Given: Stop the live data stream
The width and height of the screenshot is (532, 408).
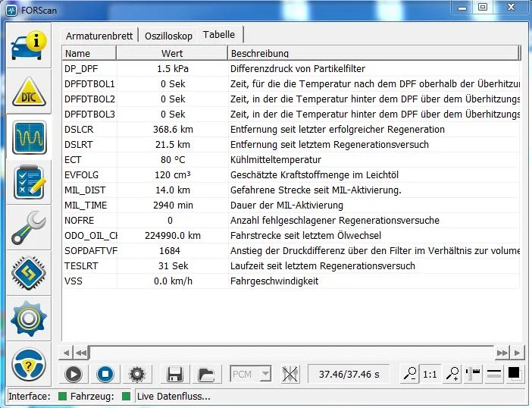Looking at the screenshot, I should pos(105,374).
